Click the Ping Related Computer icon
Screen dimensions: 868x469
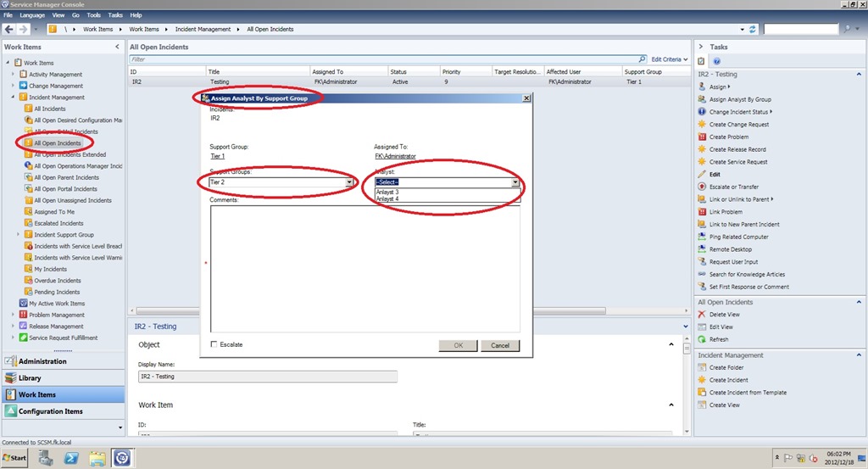coord(702,237)
